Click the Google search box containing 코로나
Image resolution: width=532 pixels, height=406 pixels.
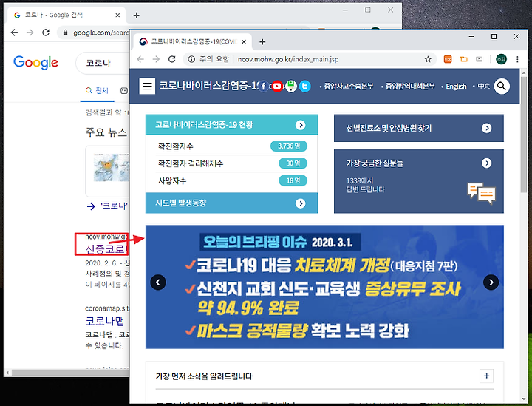click(103, 63)
